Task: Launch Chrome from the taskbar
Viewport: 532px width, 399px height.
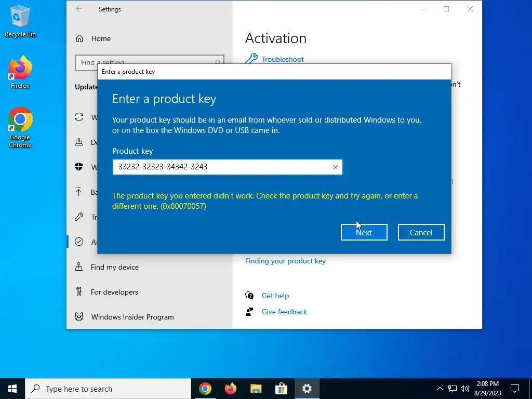Action: (205, 389)
